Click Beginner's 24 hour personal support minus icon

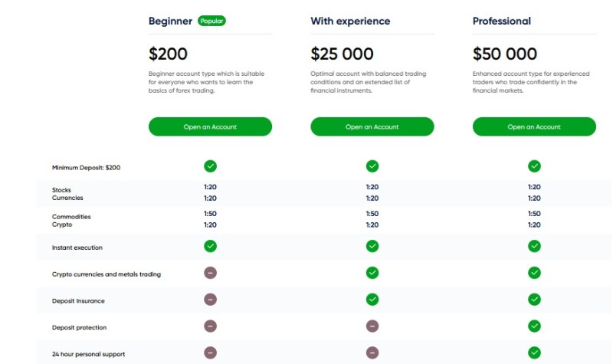(210, 353)
